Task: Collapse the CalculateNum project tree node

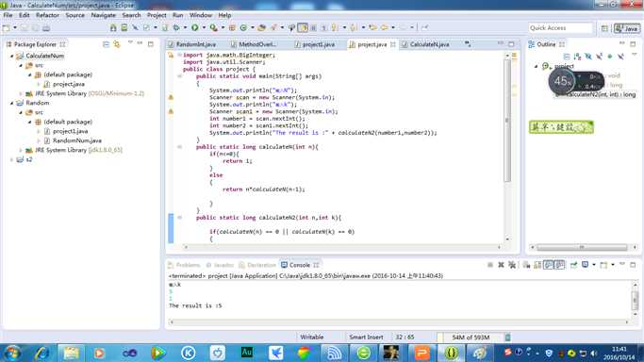Action: coord(12,56)
